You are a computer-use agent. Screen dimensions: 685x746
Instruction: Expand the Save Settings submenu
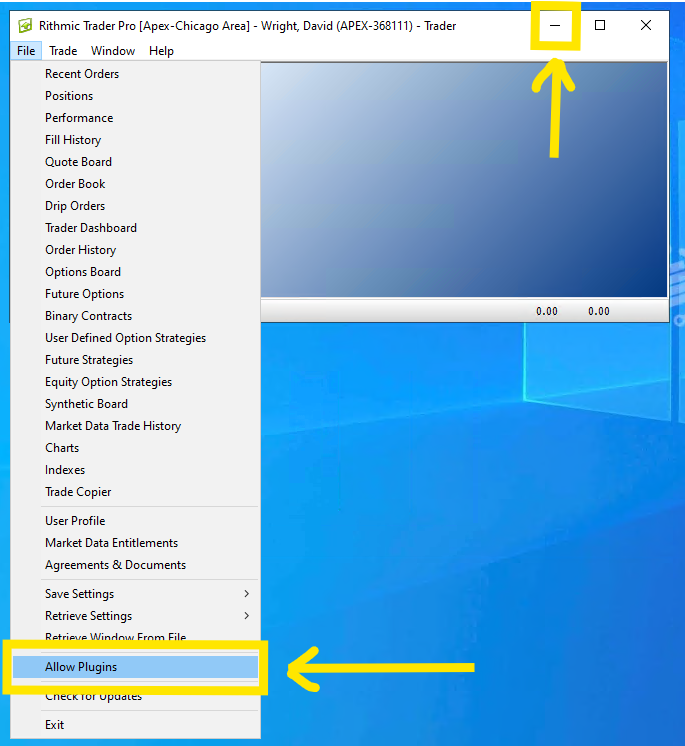coord(136,594)
